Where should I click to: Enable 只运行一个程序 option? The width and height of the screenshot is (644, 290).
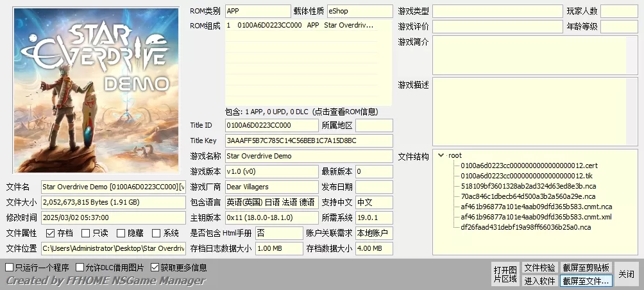click(10, 268)
